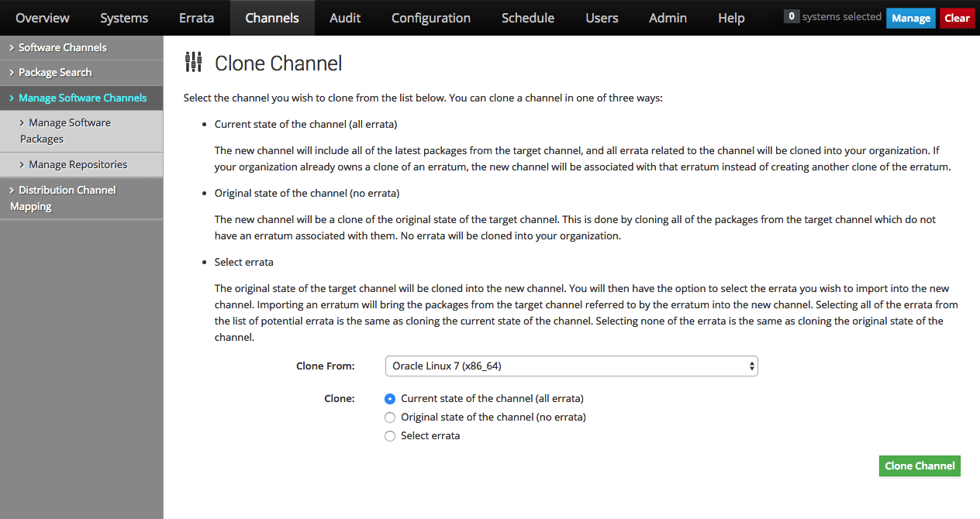
Task: Click the 0 systems selected counter
Action: 833,16
